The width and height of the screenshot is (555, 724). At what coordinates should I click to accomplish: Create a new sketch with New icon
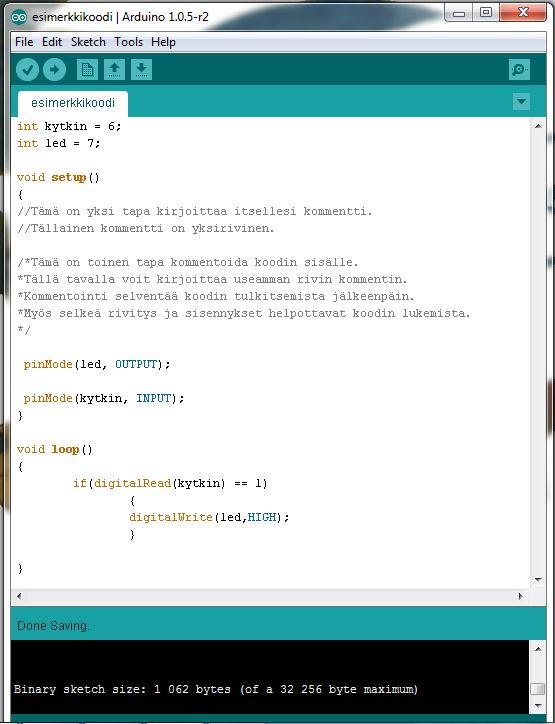click(x=87, y=70)
